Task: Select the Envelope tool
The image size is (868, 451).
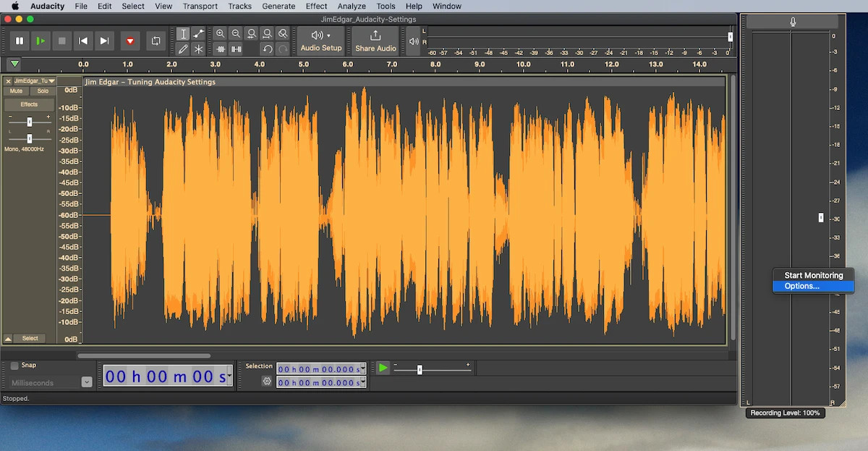Action: (198, 33)
